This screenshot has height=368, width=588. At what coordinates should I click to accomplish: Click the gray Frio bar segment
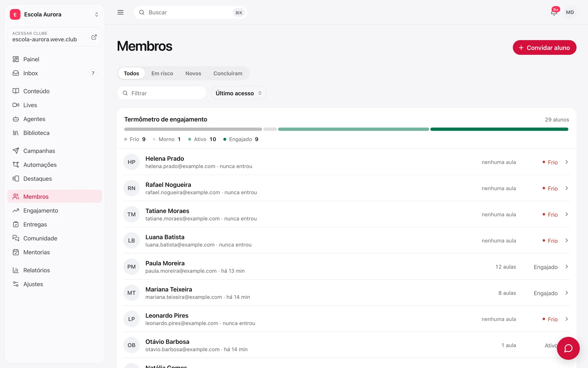click(193, 129)
